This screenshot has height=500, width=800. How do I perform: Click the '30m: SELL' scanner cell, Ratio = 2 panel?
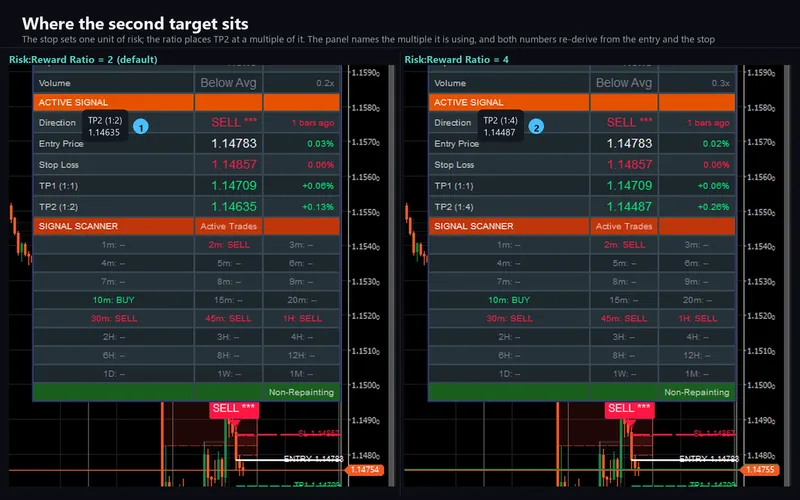point(114,318)
